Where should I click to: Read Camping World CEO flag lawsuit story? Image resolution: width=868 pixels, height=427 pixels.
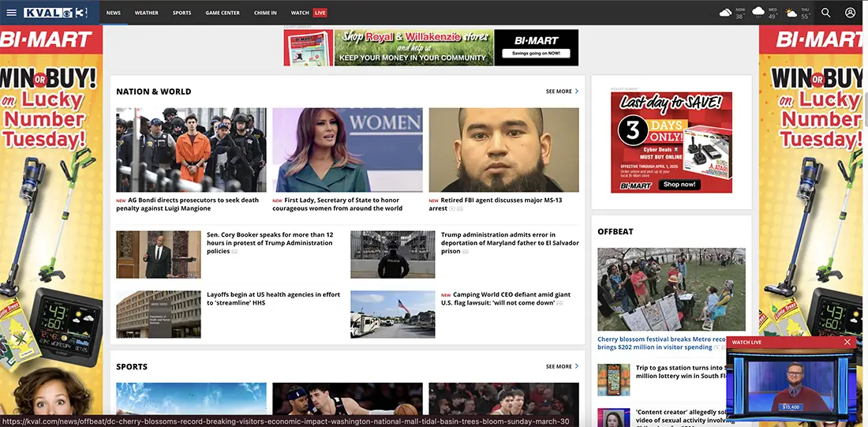506,299
